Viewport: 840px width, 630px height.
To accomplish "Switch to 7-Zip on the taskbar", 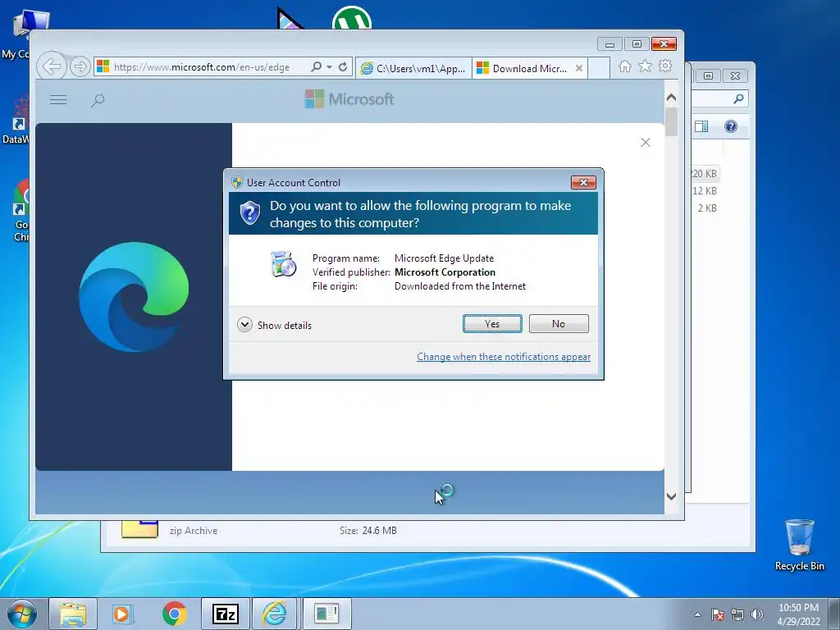I will coord(225,614).
